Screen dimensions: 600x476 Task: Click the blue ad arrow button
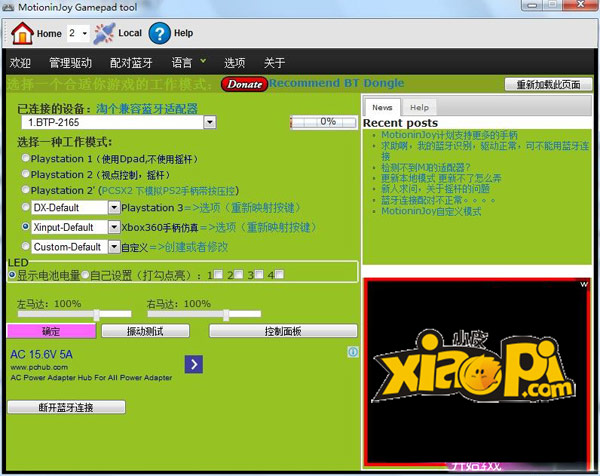(x=194, y=364)
